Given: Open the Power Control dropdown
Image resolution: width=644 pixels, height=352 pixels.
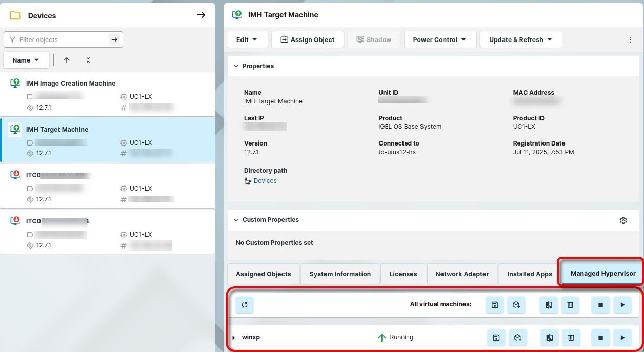Looking at the screenshot, I should pyautogui.click(x=439, y=39).
